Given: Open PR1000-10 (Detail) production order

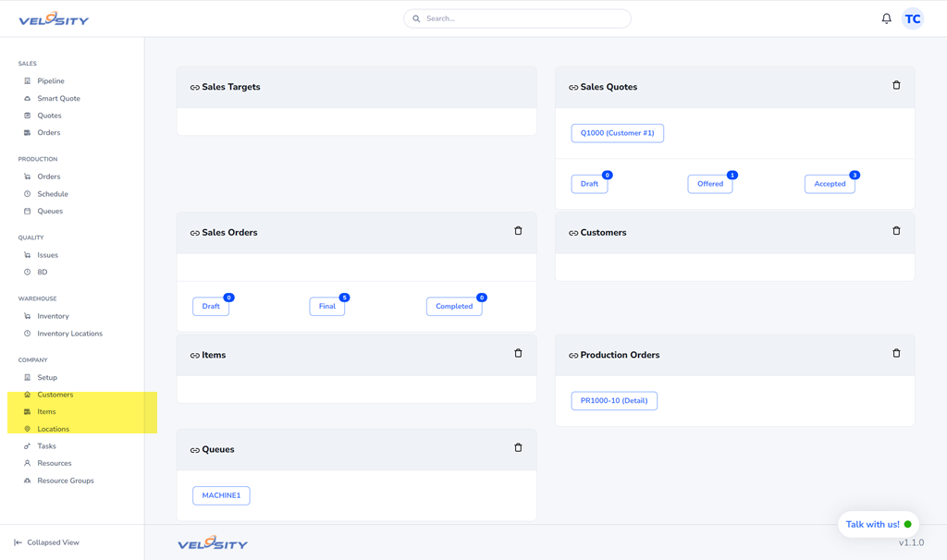Looking at the screenshot, I should tap(614, 401).
